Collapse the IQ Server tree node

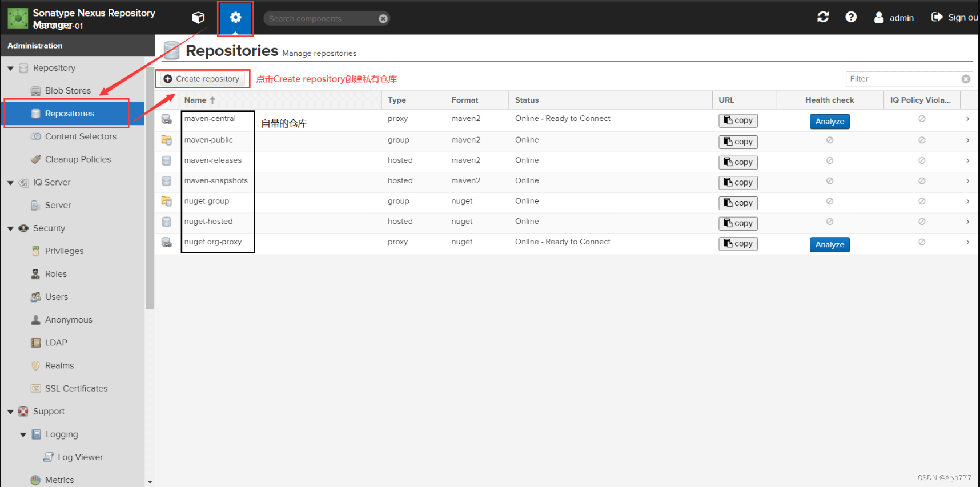click(10, 183)
